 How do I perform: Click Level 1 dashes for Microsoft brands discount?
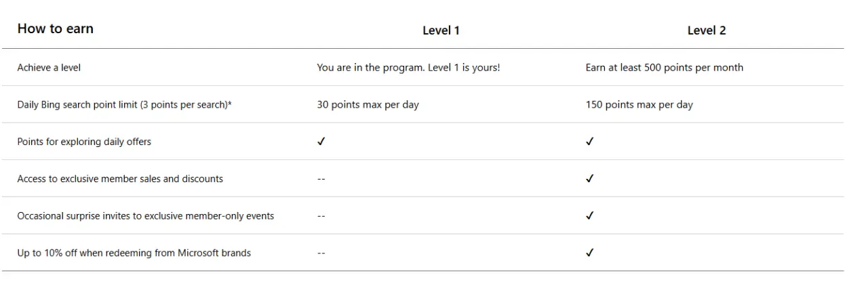(x=321, y=253)
